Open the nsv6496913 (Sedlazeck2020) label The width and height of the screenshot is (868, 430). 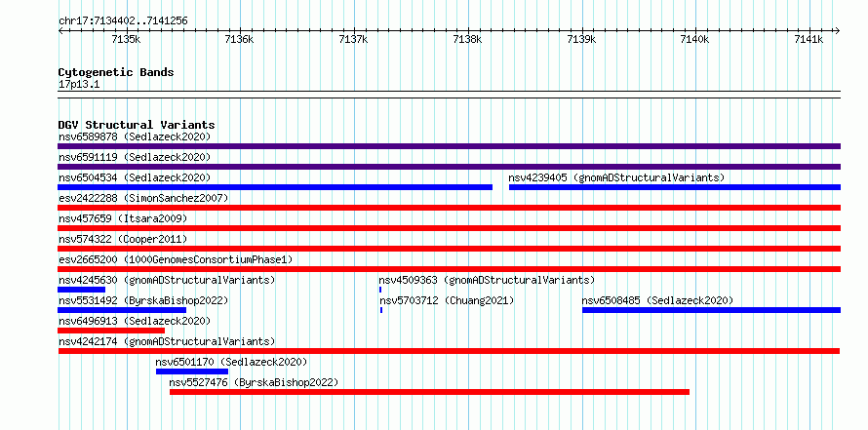coord(135,321)
